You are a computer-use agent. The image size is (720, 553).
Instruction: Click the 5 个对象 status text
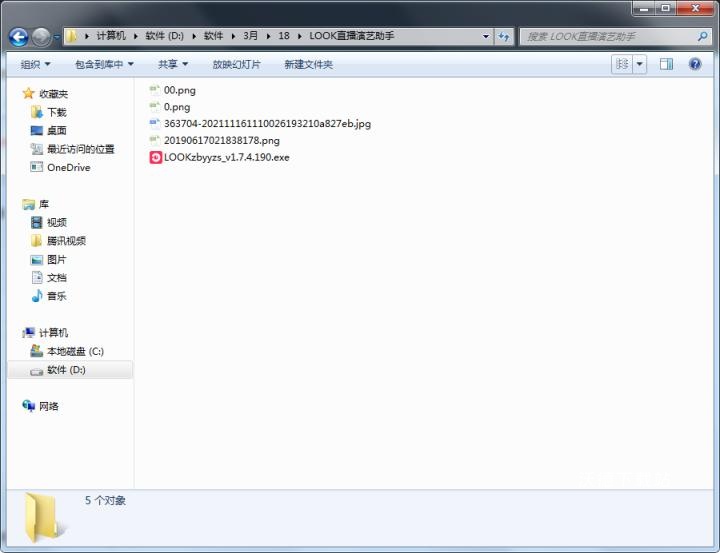pyautogui.click(x=105, y=501)
